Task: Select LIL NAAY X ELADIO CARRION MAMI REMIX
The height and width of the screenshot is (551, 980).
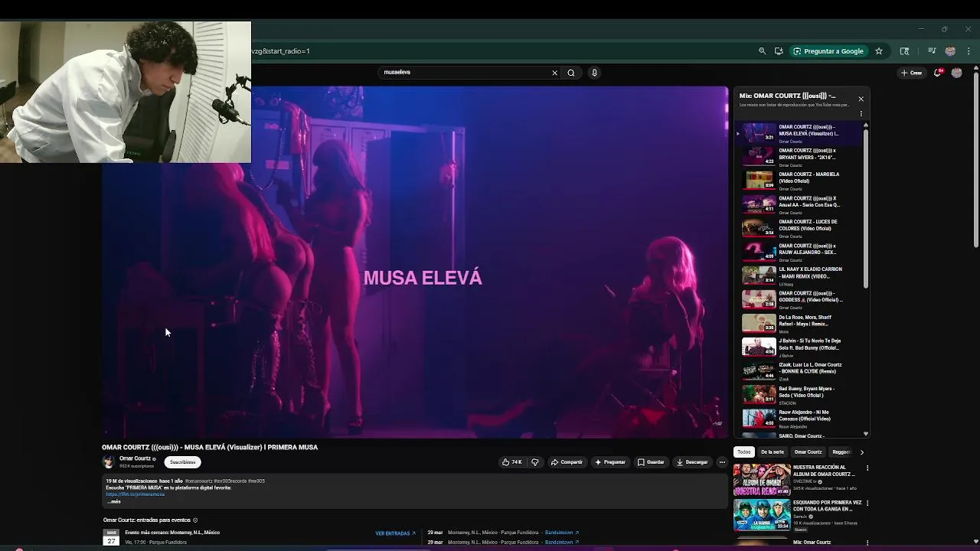Action: pos(802,275)
